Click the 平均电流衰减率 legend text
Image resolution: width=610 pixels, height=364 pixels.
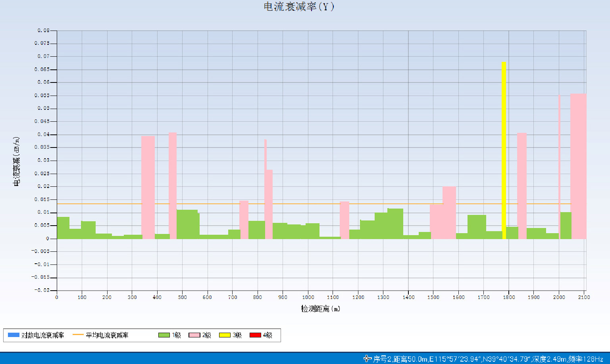107,335
